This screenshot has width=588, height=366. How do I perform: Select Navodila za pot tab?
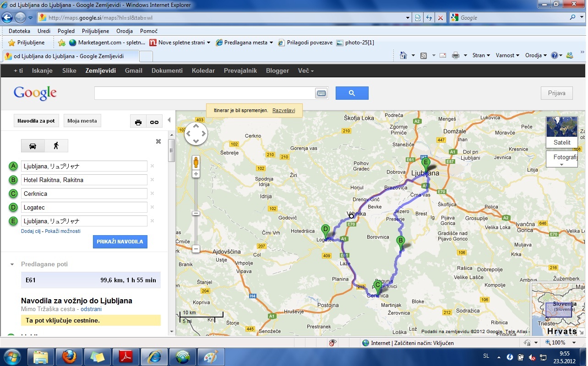pyautogui.click(x=36, y=121)
